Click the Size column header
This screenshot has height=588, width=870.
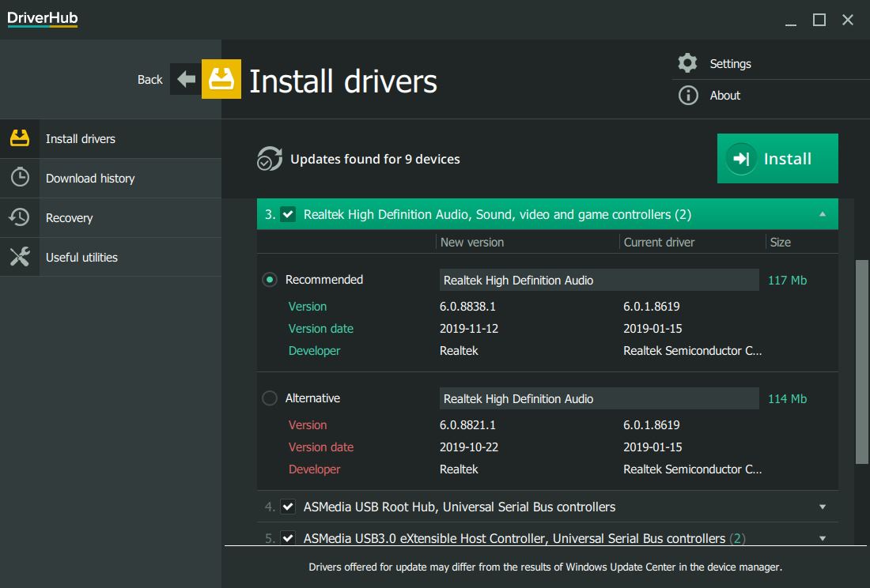click(x=780, y=242)
